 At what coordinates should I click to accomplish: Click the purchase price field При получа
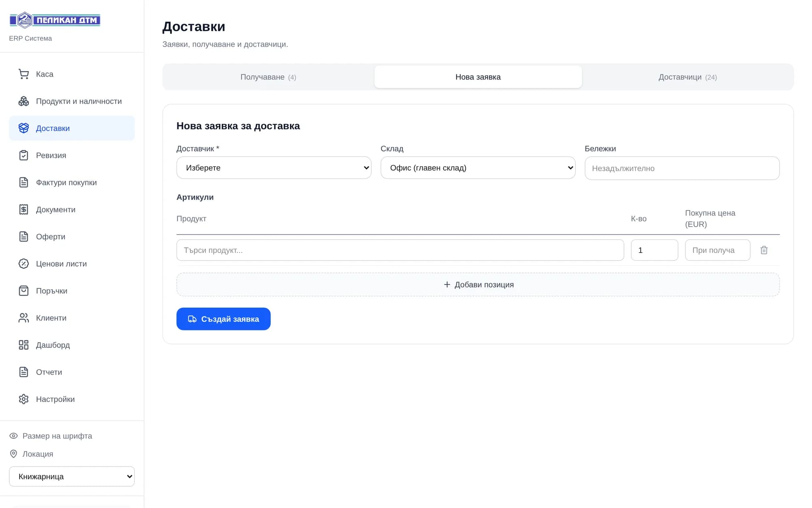[x=717, y=250]
